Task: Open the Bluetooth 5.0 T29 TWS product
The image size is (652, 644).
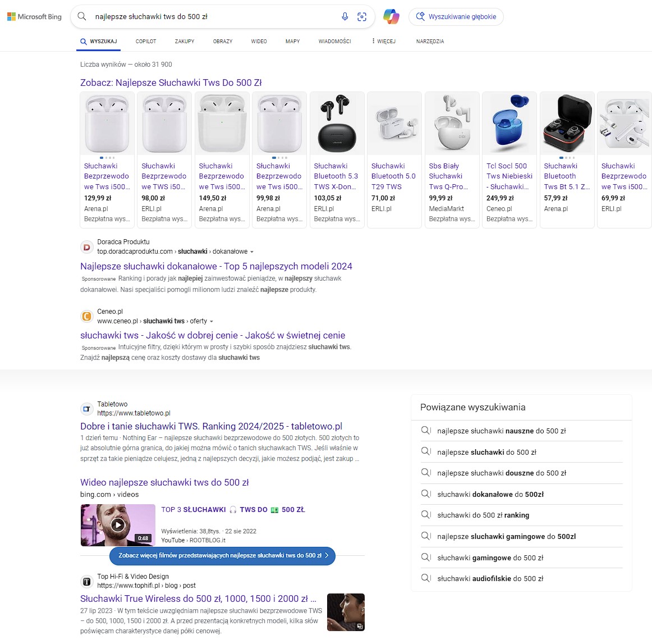Action: pos(394,160)
